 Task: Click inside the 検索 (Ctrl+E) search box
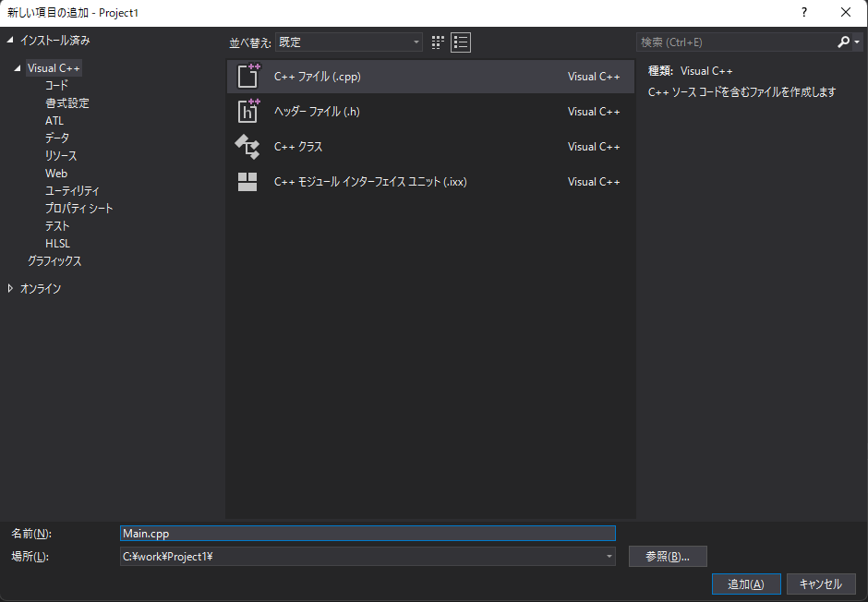(729, 42)
